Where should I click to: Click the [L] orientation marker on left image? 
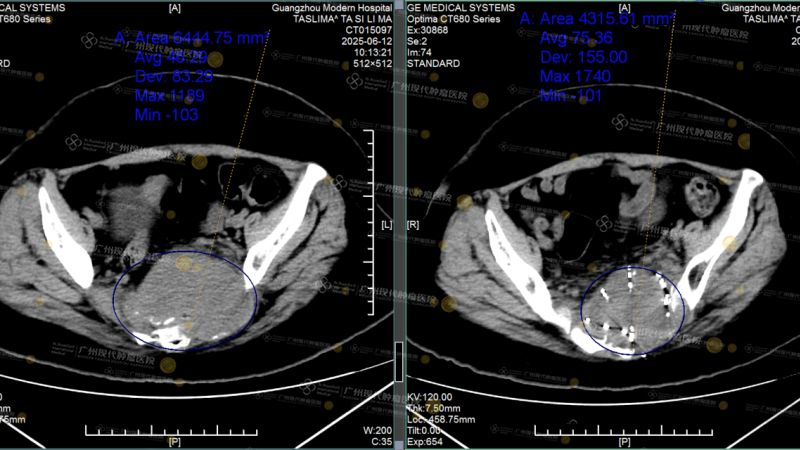(x=386, y=226)
